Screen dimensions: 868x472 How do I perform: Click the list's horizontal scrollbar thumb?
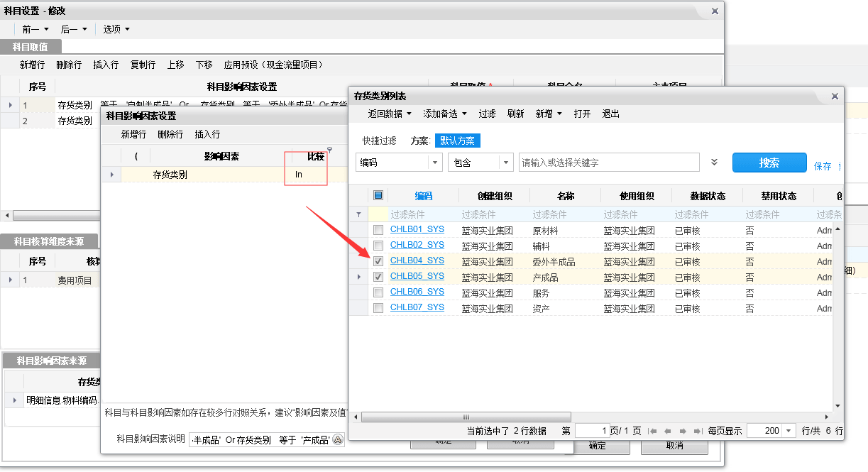pos(466,417)
